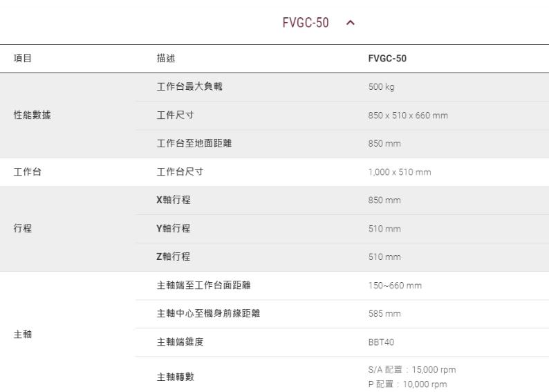
Task: Click the Y軸行程 row label
Action: pyautogui.click(x=174, y=229)
